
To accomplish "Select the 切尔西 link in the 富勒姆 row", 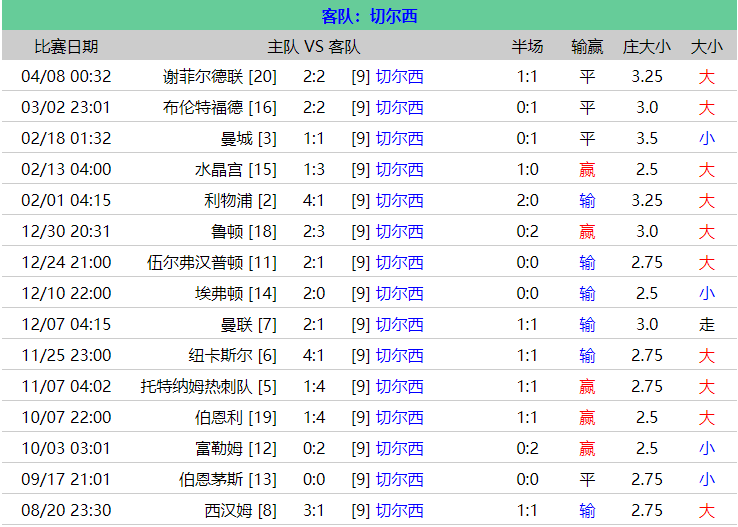I will [x=399, y=448].
